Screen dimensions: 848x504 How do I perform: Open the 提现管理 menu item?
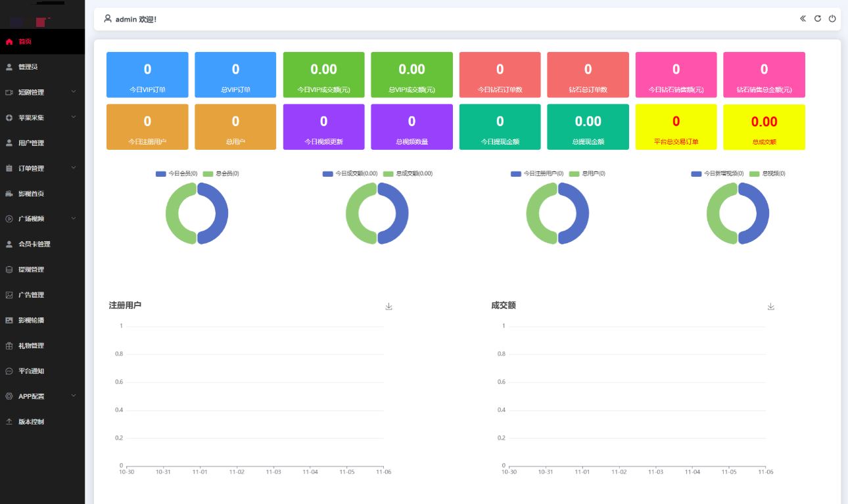click(x=31, y=269)
